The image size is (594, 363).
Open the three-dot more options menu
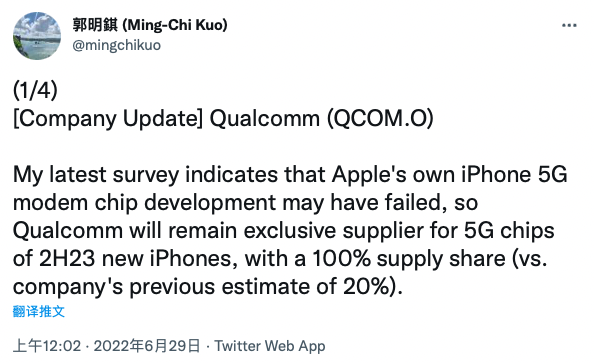click(x=569, y=26)
